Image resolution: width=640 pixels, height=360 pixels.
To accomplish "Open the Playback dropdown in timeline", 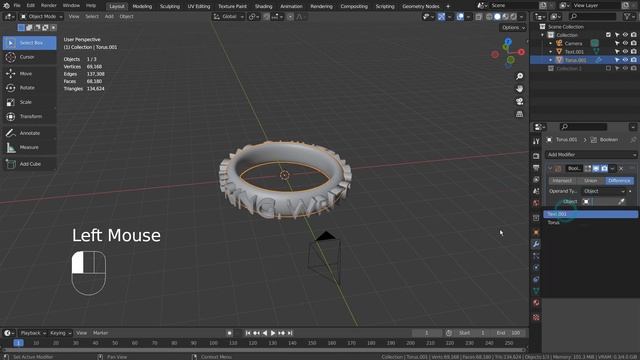I will [x=33, y=333].
